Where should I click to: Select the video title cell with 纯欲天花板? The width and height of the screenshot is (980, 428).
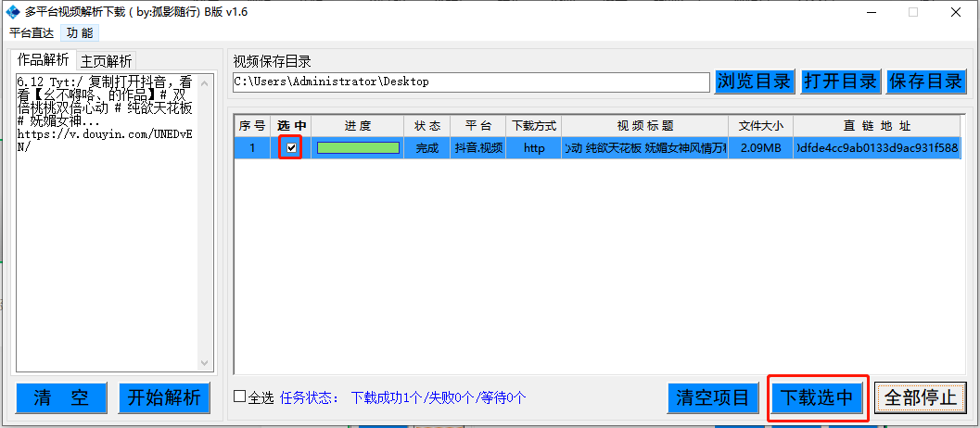pyautogui.click(x=645, y=149)
